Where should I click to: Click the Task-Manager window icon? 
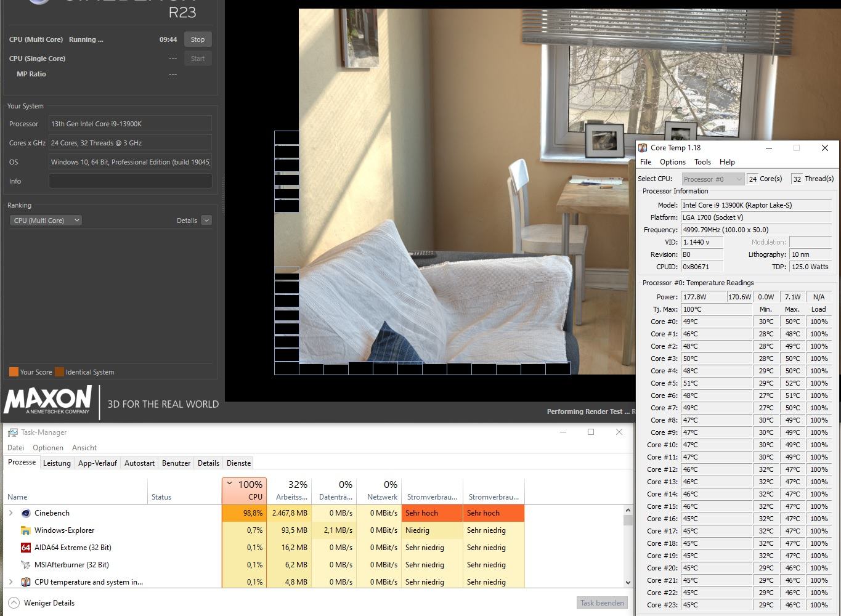[x=13, y=432]
